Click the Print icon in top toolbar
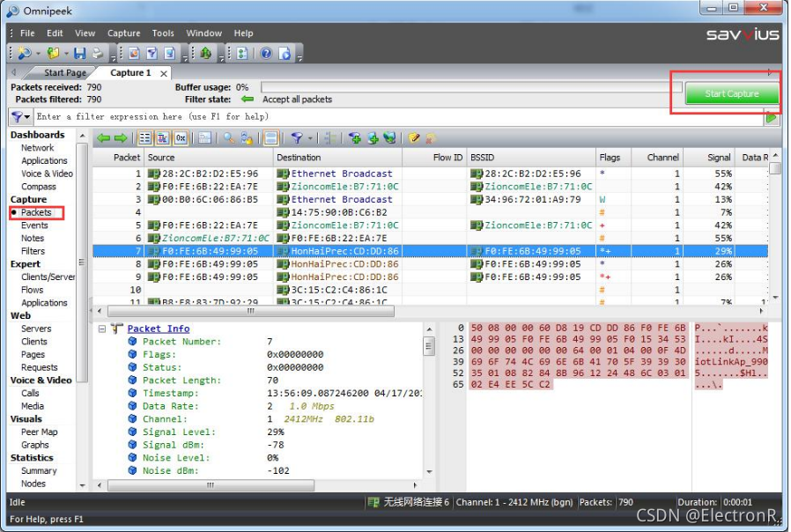The image size is (791, 532). coord(98,53)
